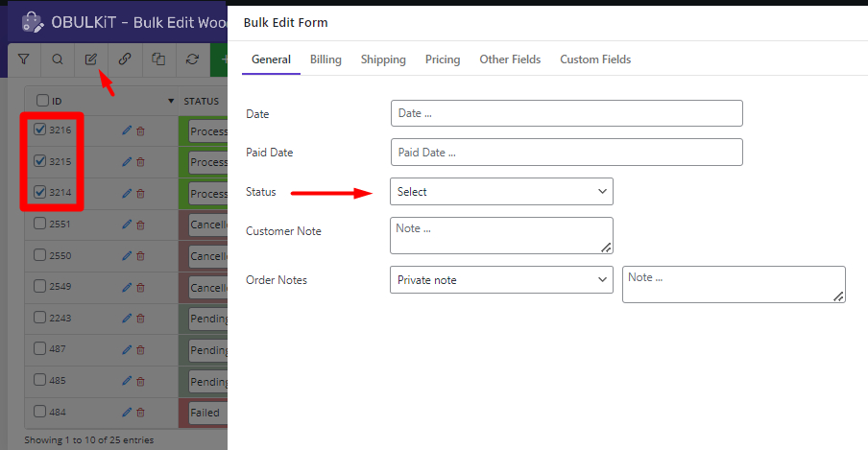
Task: Uncheck the order 3216 checkbox
Action: [40, 130]
